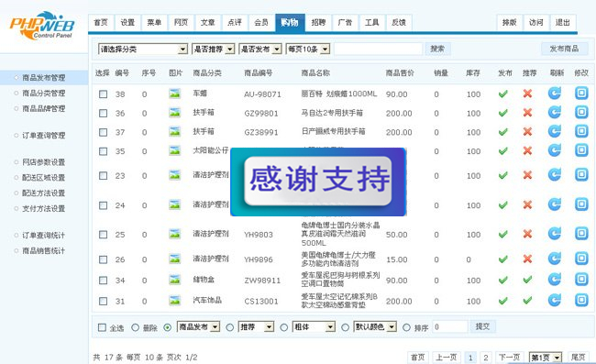Screen dimensions: 596x364
Task: Open 支付方法设置 in sidebar
Action: pyautogui.click(x=43, y=209)
